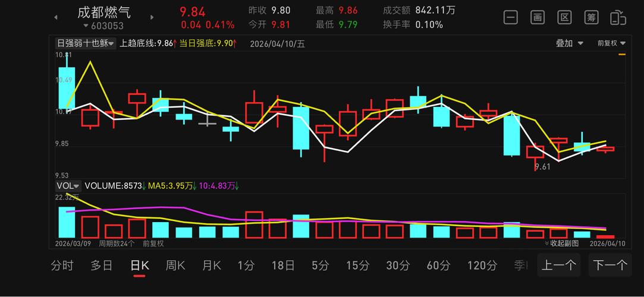Go to next stock with right arrow
The height and width of the screenshot is (297, 644).
pyautogui.click(x=152, y=18)
